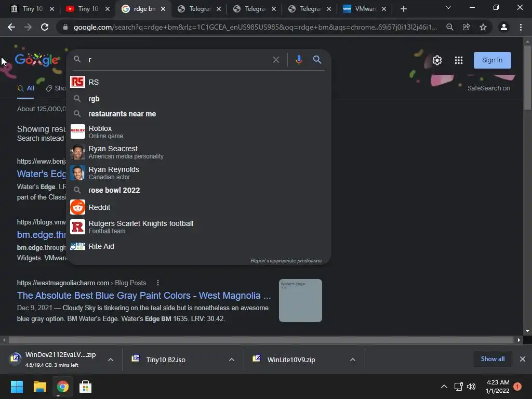The width and height of the screenshot is (532, 399).
Task: Click the browser forward arrow
Action: pos(28,27)
